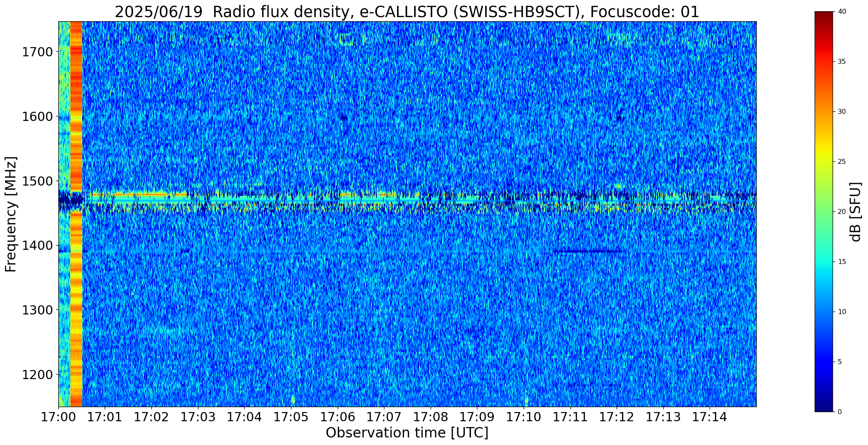
Task: Click the 17:03 time tick label
Action: 198,417
